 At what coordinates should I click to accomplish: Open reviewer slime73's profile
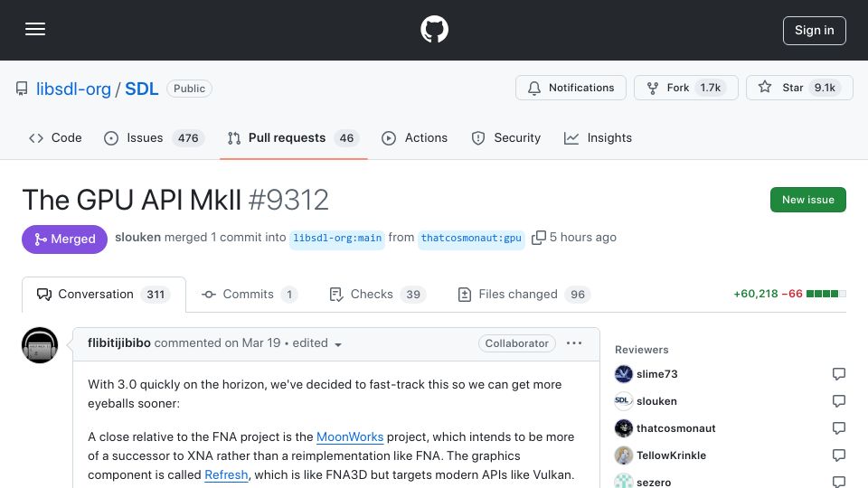657,374
